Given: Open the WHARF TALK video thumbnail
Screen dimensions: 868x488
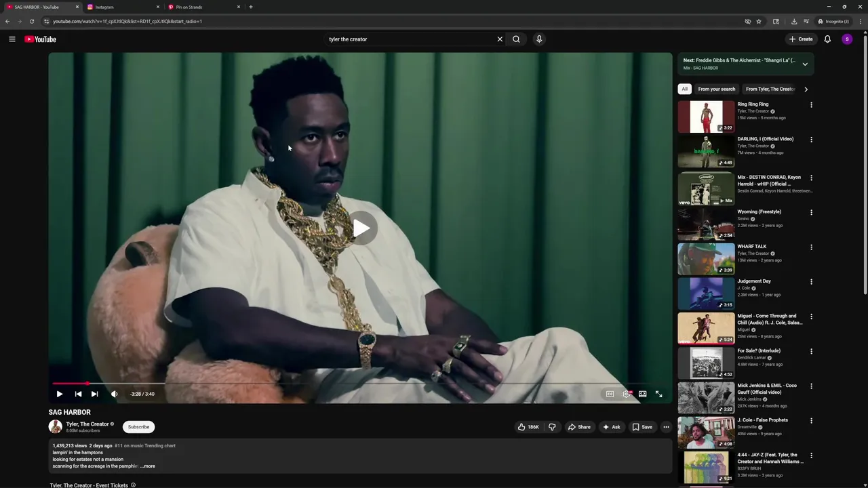Looking at the screenshot, I should point(706,258).
